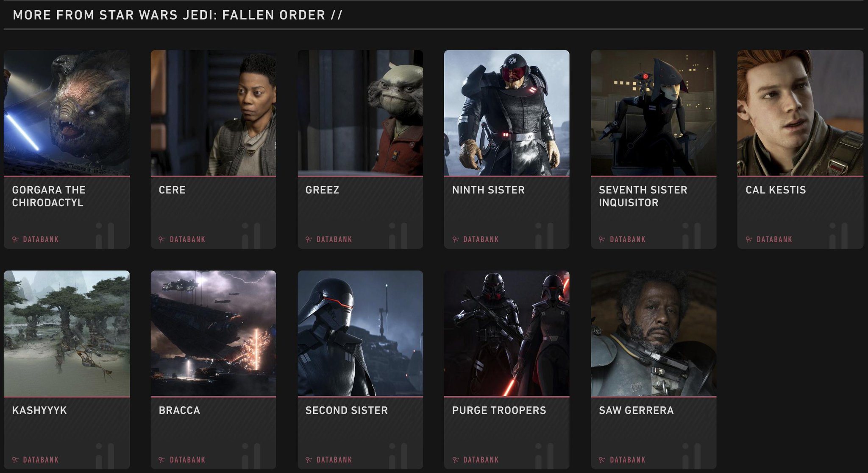Click the Databank icon on the Cere card
Screen dimensions: 868x473
pos(162,239)
